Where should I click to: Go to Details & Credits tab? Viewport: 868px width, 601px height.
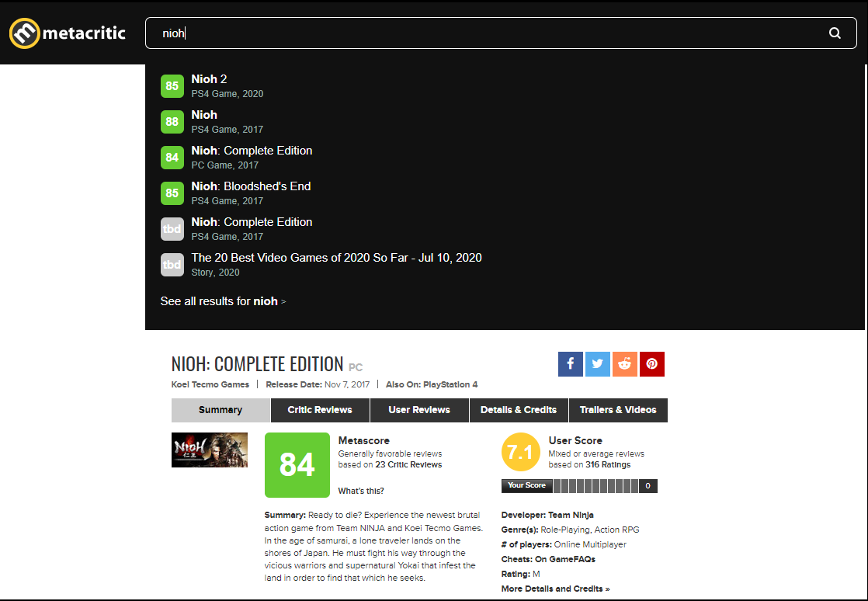[519, 410]
